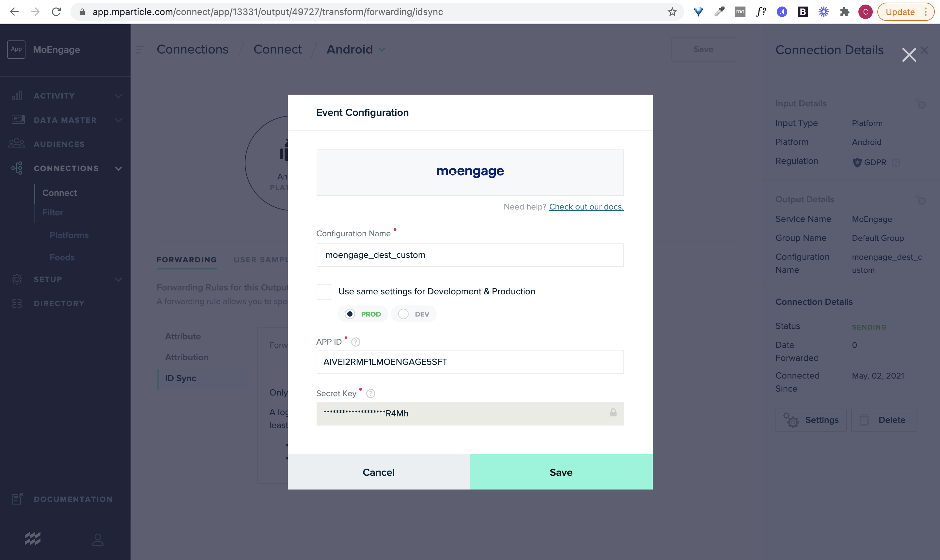Select the ID Sync forwarding rule
This screenshot has width=940, height=560.
[180, 378]
